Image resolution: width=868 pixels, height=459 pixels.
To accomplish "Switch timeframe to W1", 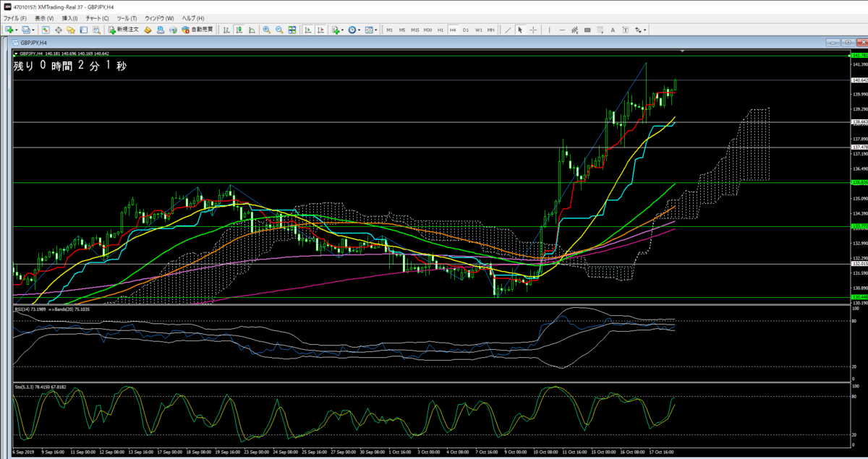I will (x=479, y=30).
